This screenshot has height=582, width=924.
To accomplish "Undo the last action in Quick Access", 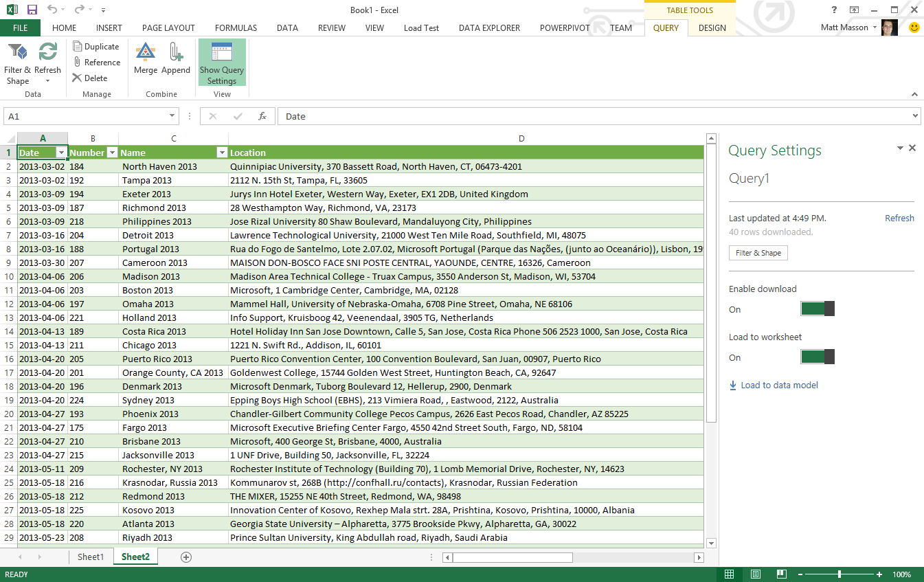I will click(53, 10).
